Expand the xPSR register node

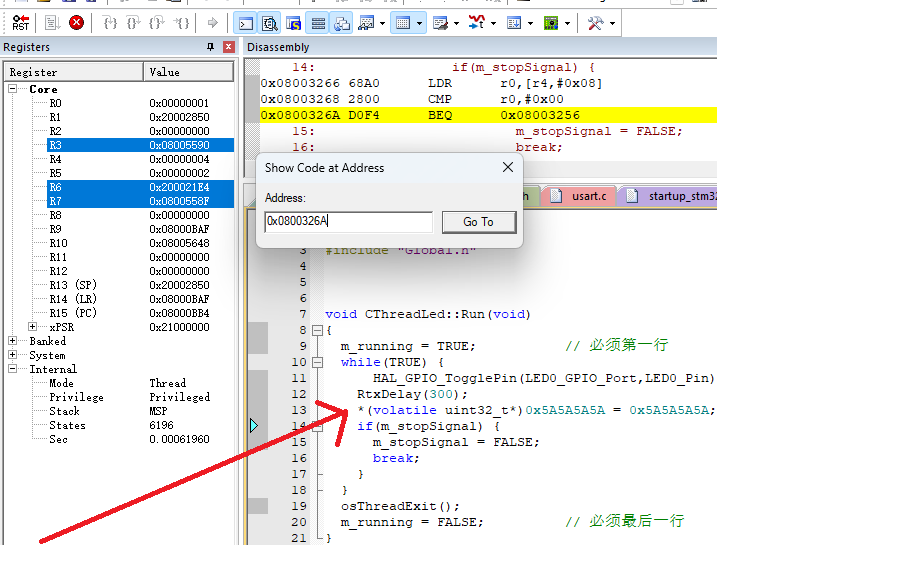pos(32,327)
